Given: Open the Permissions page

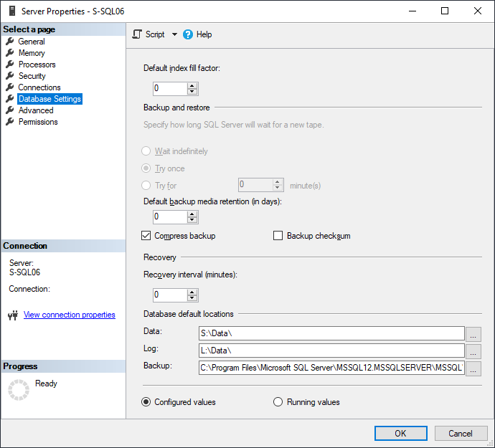Looking at the screenshot, I should tap(38, 122).
